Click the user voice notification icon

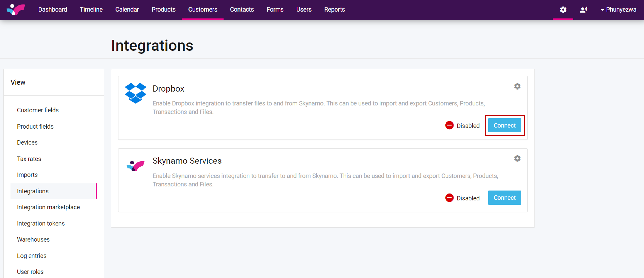(x=583, y=10)
